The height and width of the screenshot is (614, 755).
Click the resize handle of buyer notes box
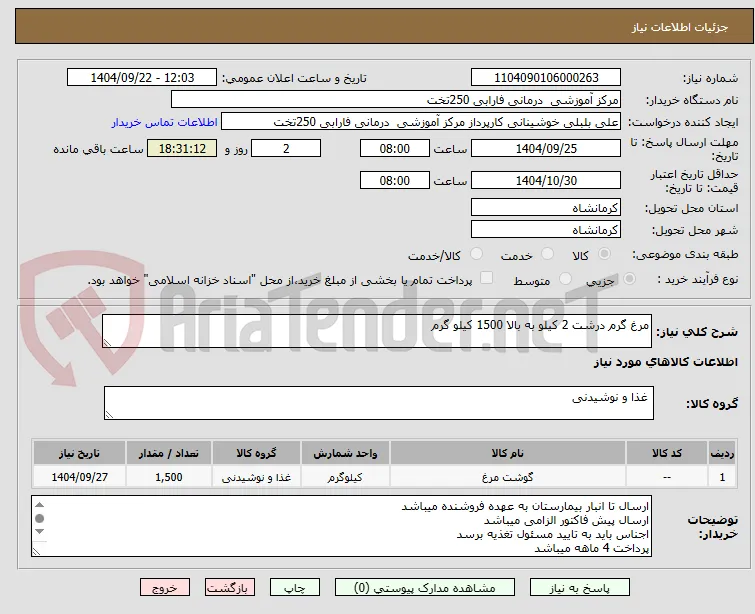(37, 551)
